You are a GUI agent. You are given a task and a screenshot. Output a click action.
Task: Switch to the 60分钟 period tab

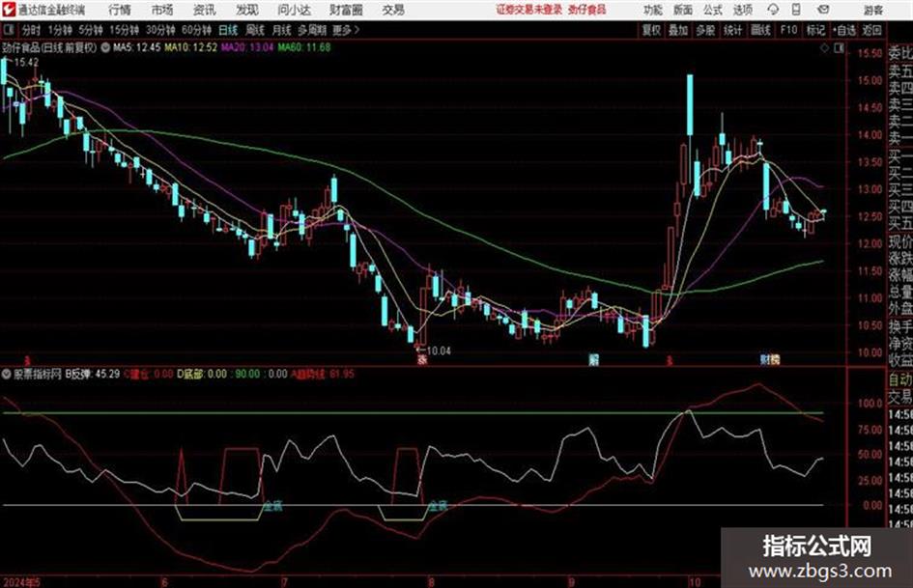(196, 30)
